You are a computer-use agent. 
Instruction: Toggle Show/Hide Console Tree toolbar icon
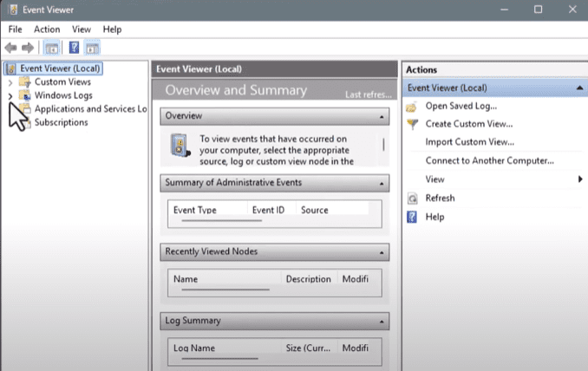pos(51,48)
